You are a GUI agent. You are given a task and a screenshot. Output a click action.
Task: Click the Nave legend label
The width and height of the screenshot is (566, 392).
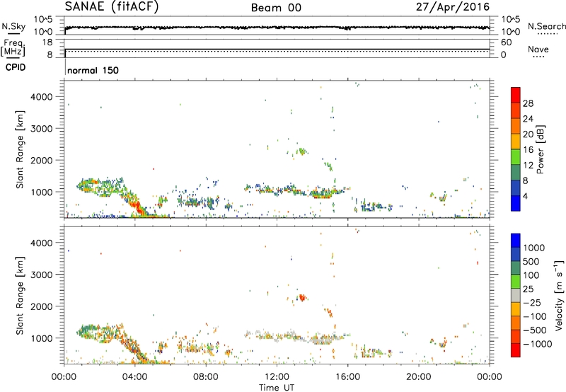pyautogui.click(x=538, y=49)
